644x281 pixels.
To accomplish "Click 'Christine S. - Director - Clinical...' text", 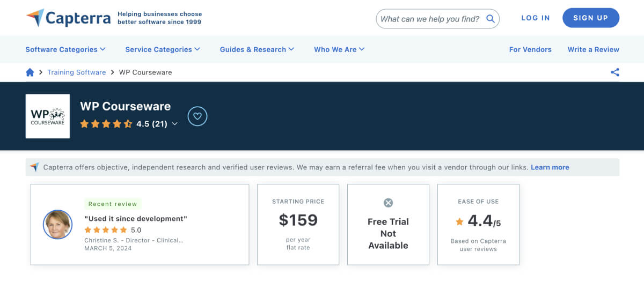I will point(134,240).
